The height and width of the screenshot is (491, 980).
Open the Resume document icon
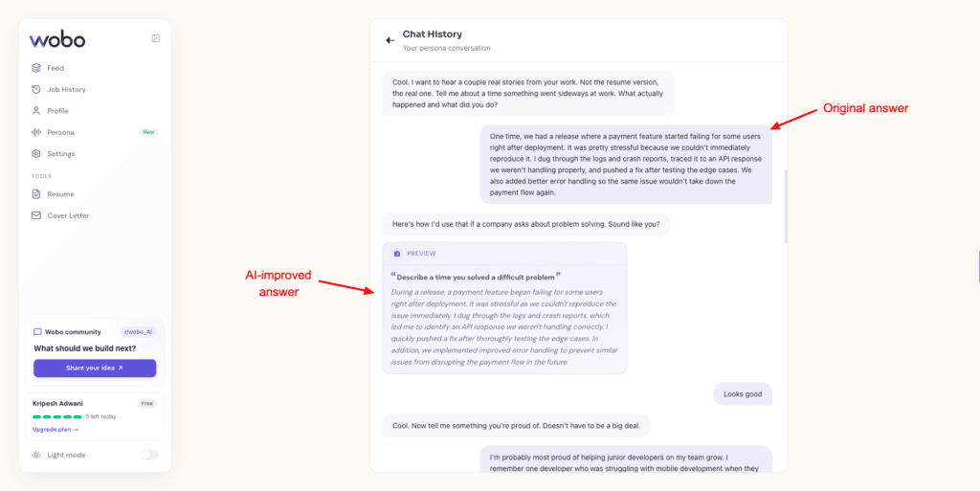click(36, 194)
